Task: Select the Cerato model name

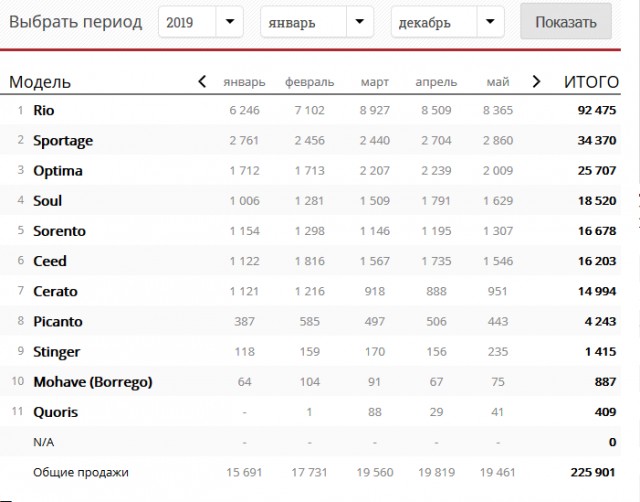Action: pos(55,291)
